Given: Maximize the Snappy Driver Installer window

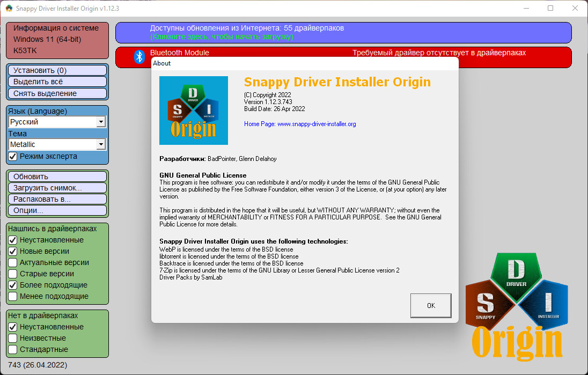Looking at the screenshot, I should pyautogui.click(x=550, y=8).
